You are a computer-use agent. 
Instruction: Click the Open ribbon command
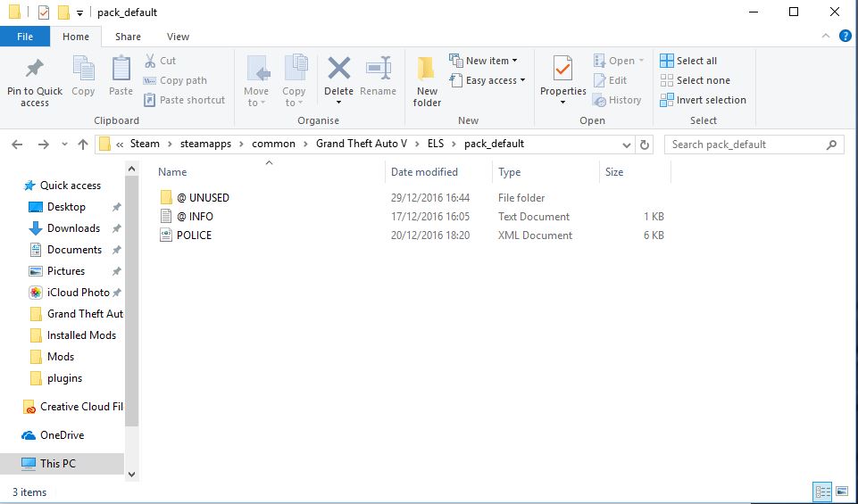619,61
